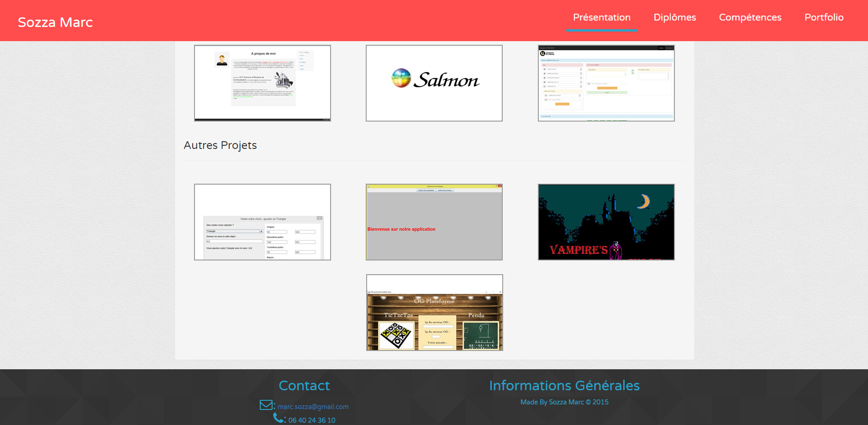
Task: Open the Salmon logo project thumbnail
Action: pyautogui.click(x=434, y=83)
